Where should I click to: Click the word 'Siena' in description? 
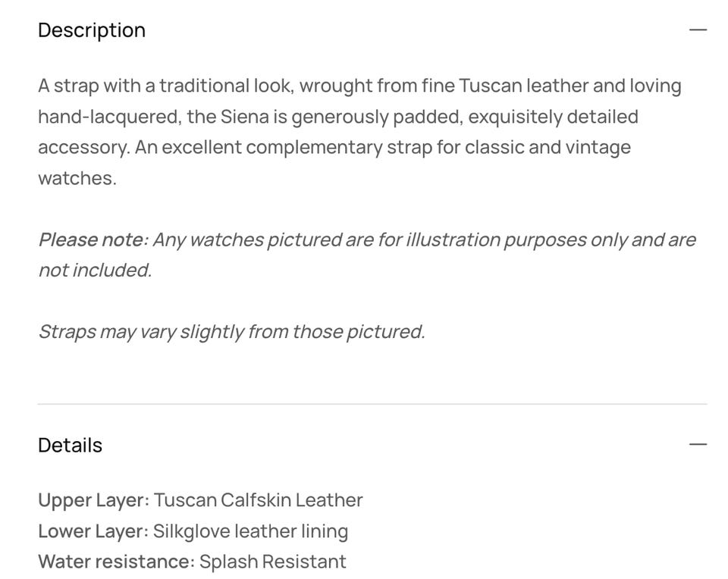241,117
